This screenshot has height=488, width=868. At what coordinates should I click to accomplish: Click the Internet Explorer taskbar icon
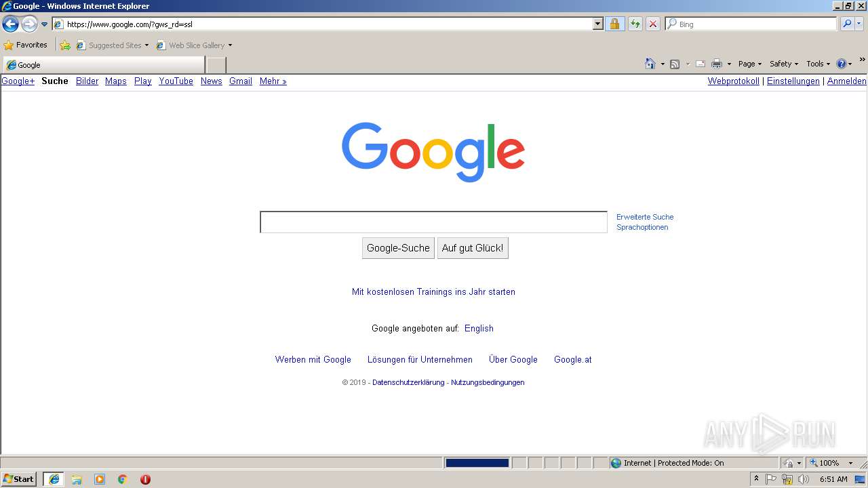54,479
